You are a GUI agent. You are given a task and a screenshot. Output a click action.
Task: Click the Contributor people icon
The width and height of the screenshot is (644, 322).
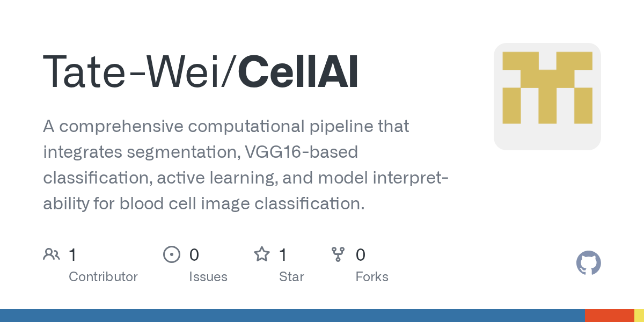coord(52,254)
